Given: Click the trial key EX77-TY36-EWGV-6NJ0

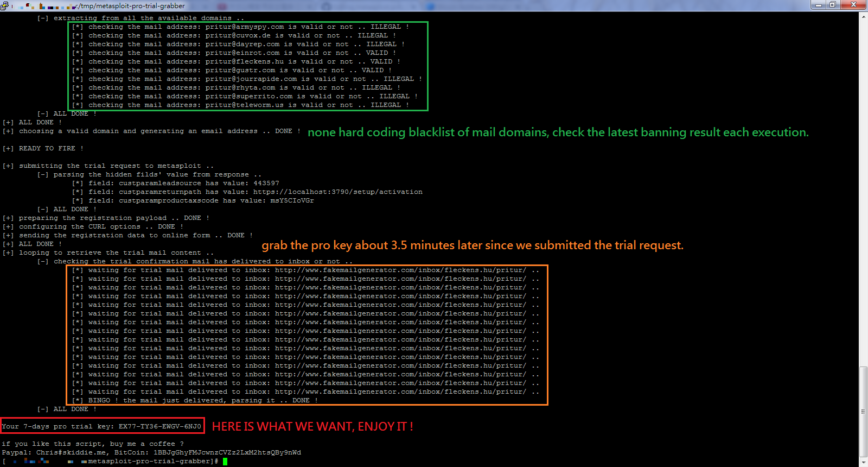Looking at the screenshot, I should point(160,426).
